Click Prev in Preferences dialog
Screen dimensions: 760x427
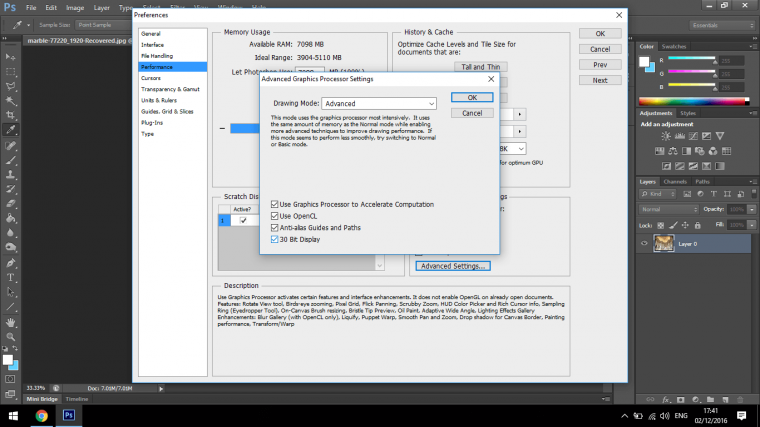click(600, 65)
